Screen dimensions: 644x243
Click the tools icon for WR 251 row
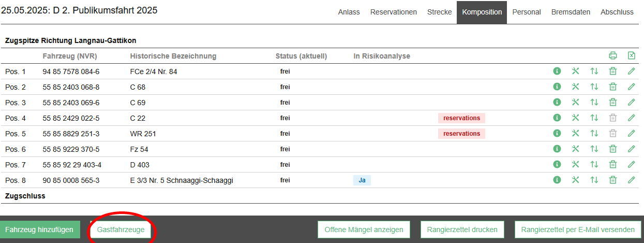tap(575, 134)
